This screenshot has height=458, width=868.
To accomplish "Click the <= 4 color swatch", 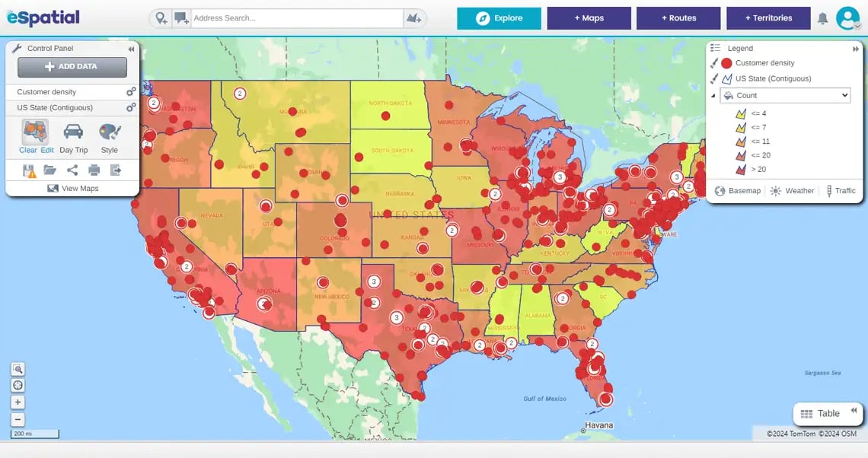I will pos(741,113).
